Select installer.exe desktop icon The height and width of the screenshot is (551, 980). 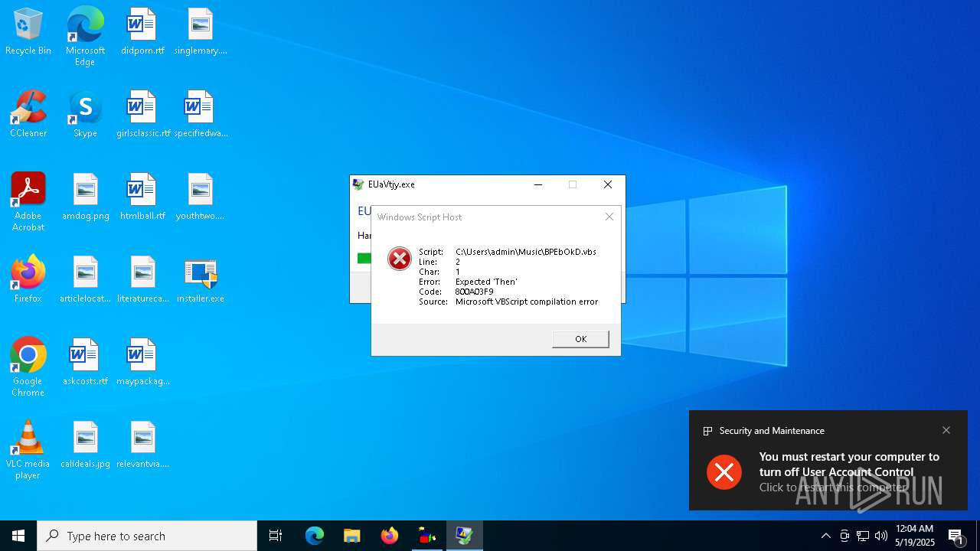point(200,280)
